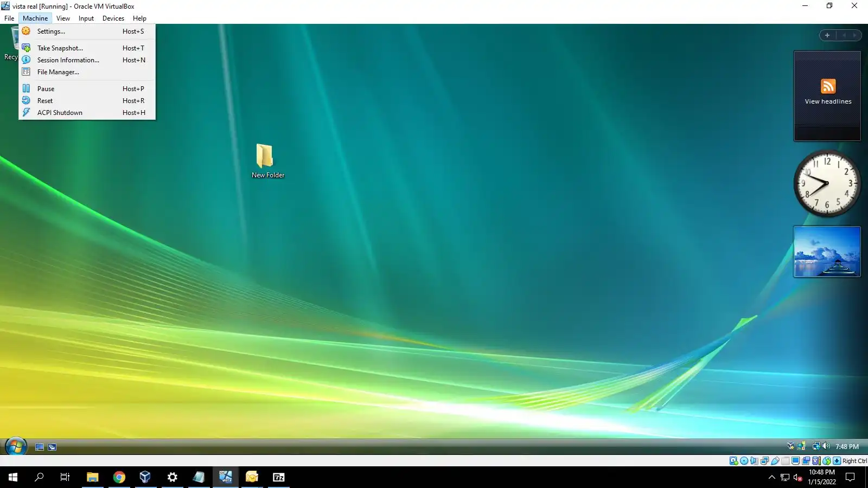Open the Input menu
The image size is (868, 488).
point(86,18)
